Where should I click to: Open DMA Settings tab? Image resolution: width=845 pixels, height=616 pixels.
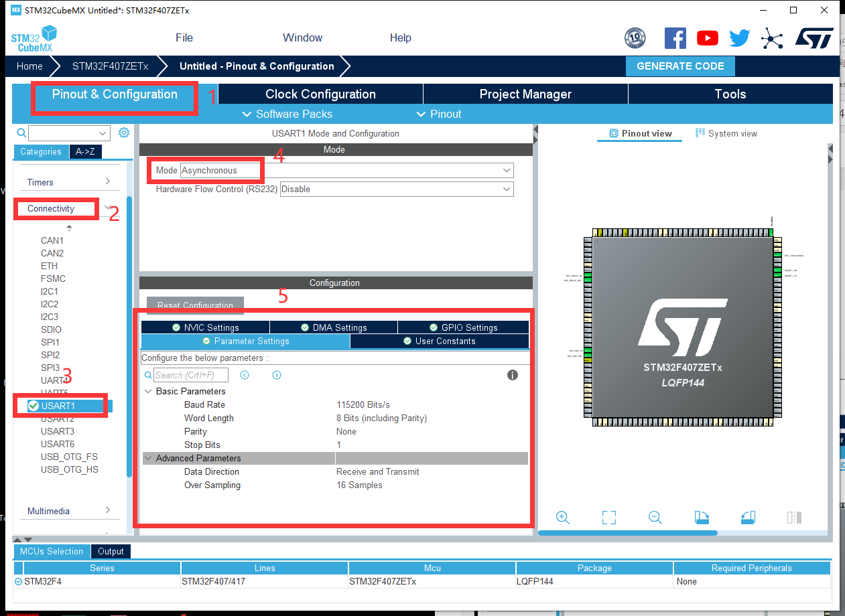pos(334,327)
